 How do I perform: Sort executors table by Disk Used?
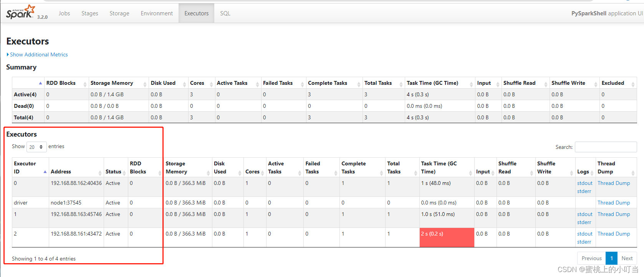228,168
